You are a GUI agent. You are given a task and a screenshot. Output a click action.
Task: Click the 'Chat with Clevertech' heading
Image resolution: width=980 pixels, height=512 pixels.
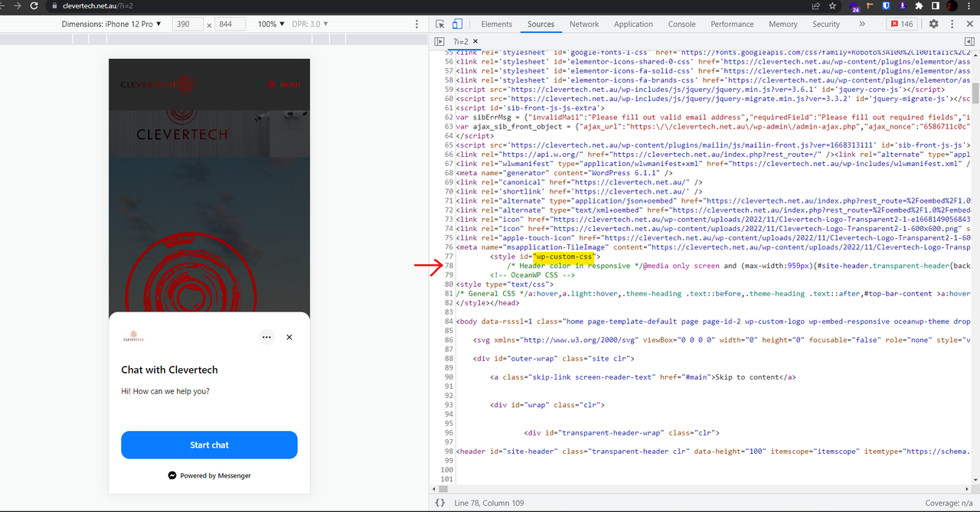[169, 370]
